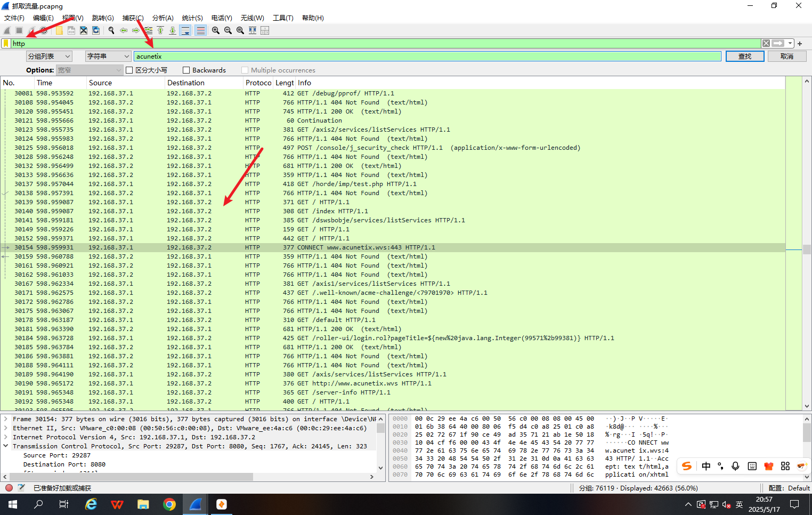Open the 分析(A) menu
The width and height of the screenshot is (812, 515).
[163, 18]
